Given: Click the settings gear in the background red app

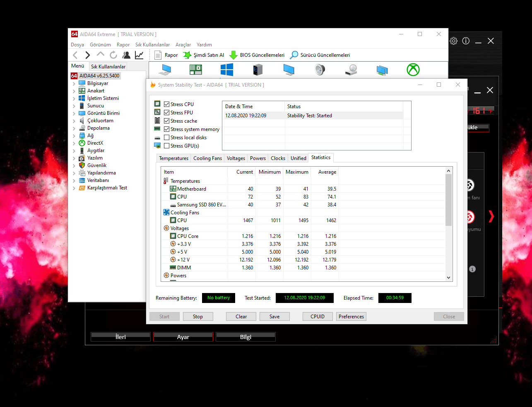Looking at the screenshot, I should pos(454,41).
